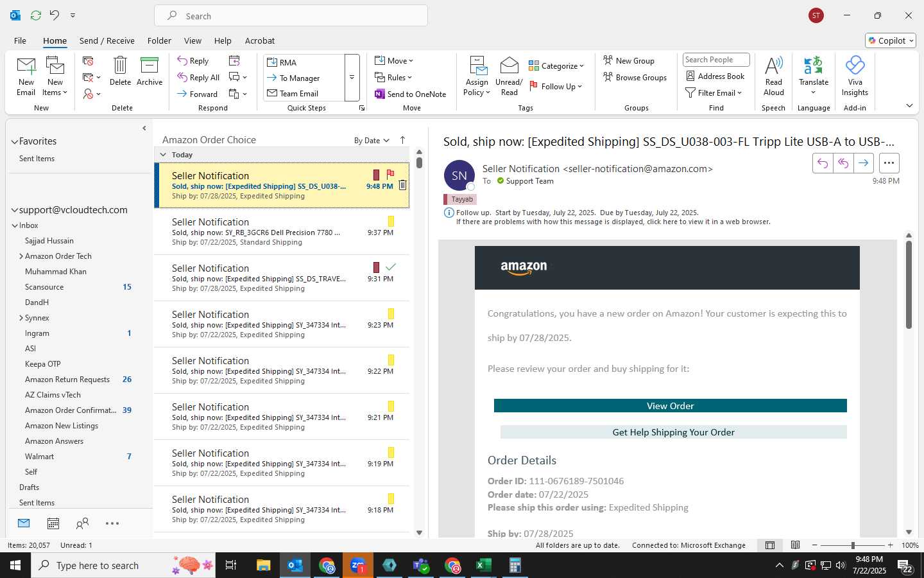Switch to the View tab
This screenshot has width=924, height=578.
[193, 40]
